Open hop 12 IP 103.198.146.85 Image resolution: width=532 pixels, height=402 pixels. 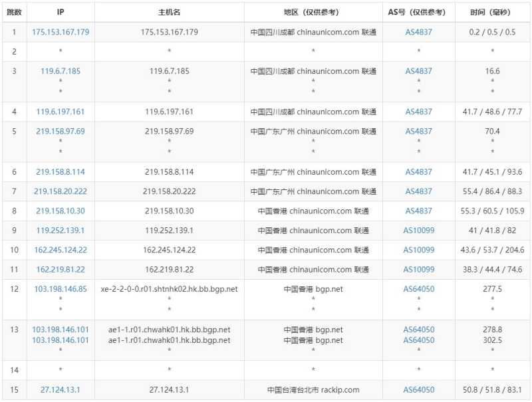click(x=61, y=289)
